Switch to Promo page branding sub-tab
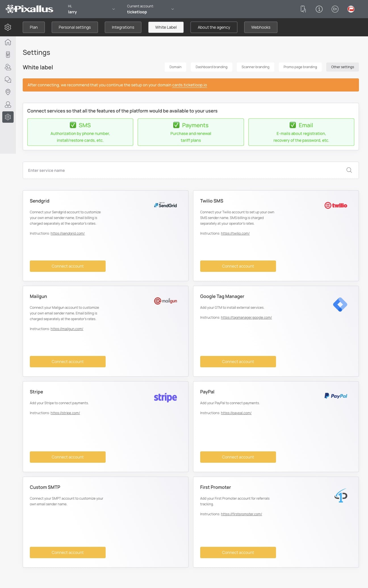This screenshot has width=368, height=588. (x=300, y=67)
